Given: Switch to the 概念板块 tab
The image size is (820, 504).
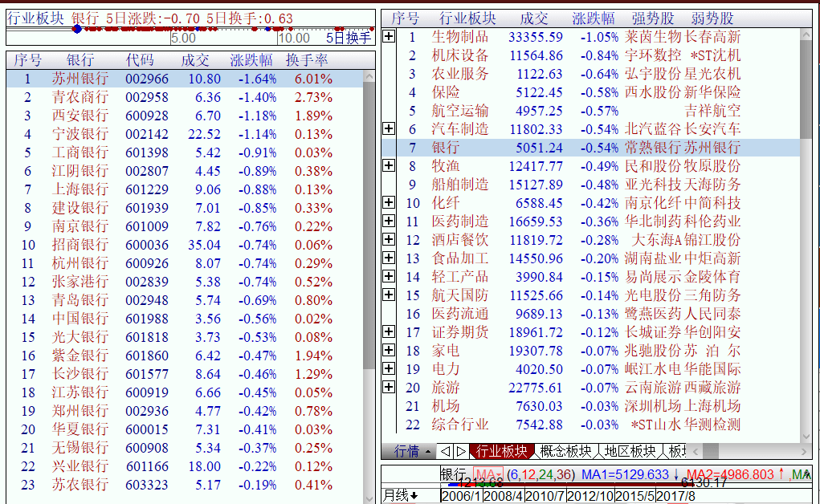Looking at the screenshot, I should [x=566, y=451].
